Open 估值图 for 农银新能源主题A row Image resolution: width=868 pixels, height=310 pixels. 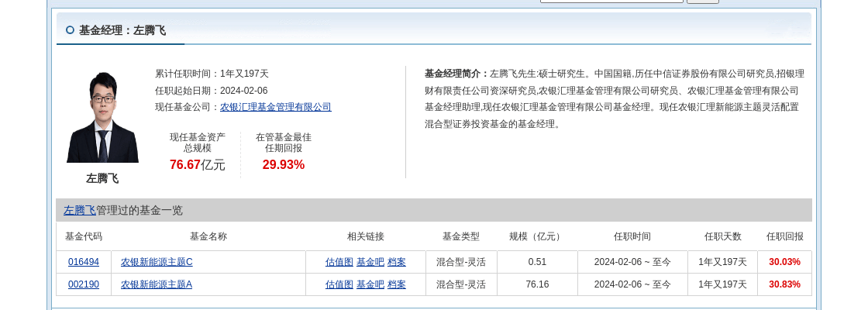pos(339,284)
